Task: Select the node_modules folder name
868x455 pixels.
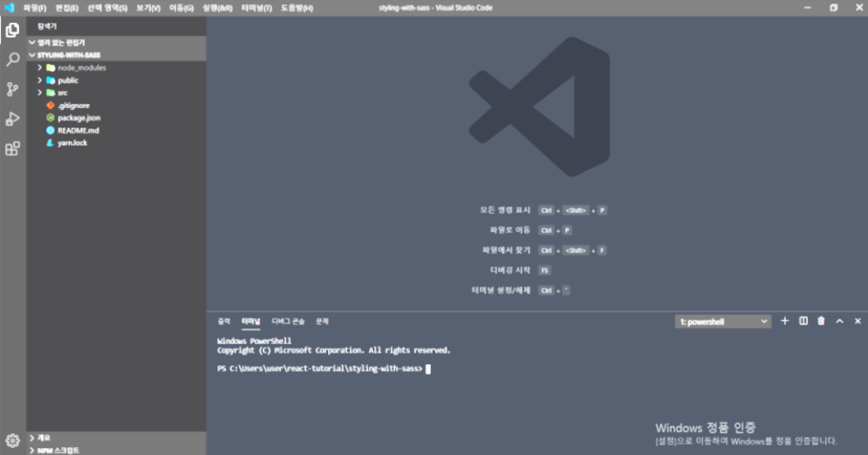Action: (x=82, y=67)
